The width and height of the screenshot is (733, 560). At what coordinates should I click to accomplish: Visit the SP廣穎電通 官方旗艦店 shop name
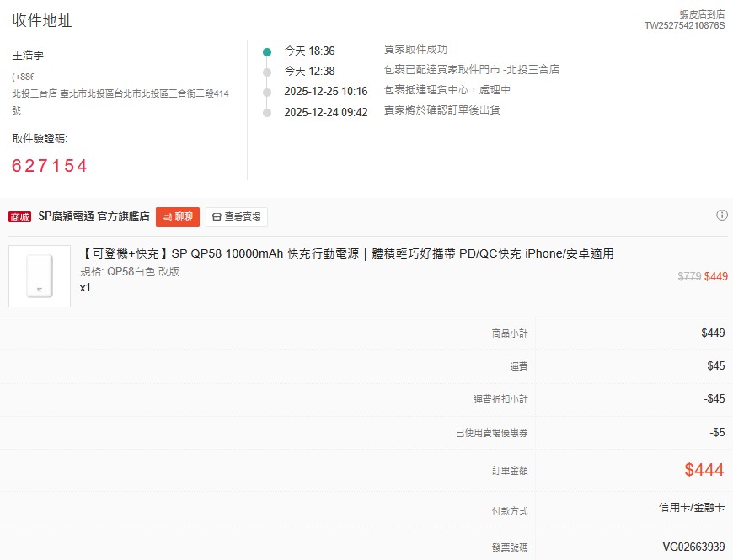[94, 216]
